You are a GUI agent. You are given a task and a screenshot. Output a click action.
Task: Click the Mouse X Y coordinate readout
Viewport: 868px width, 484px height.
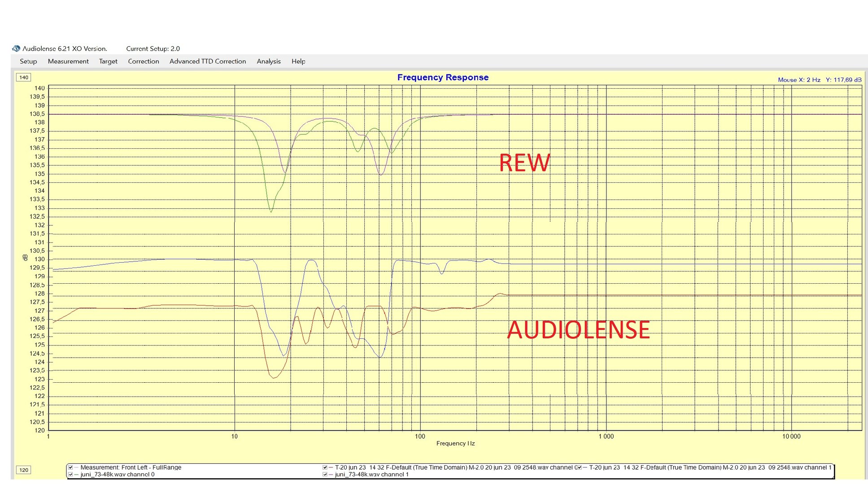click(x=819, y=80)
